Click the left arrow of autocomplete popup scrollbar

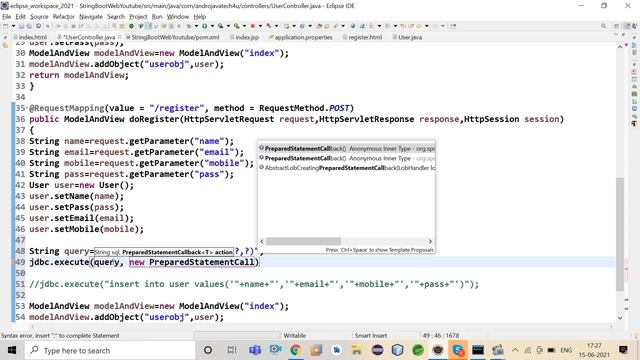coord(262,241)
